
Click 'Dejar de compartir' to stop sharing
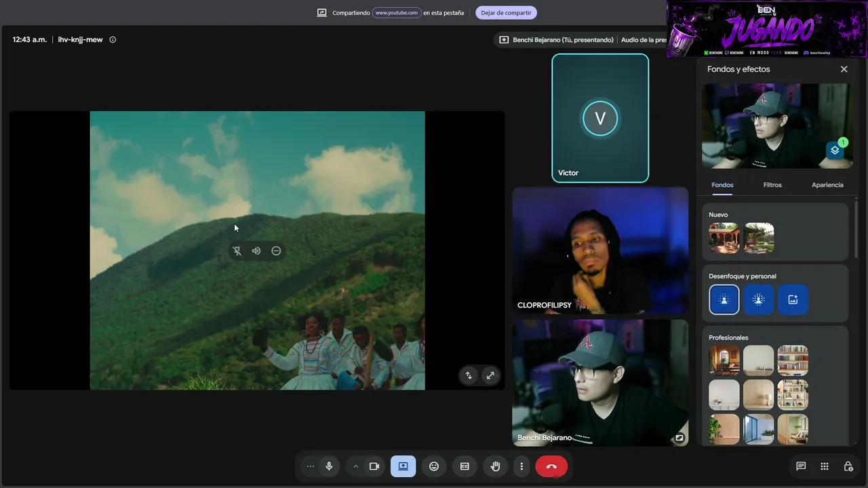point(506,13)
